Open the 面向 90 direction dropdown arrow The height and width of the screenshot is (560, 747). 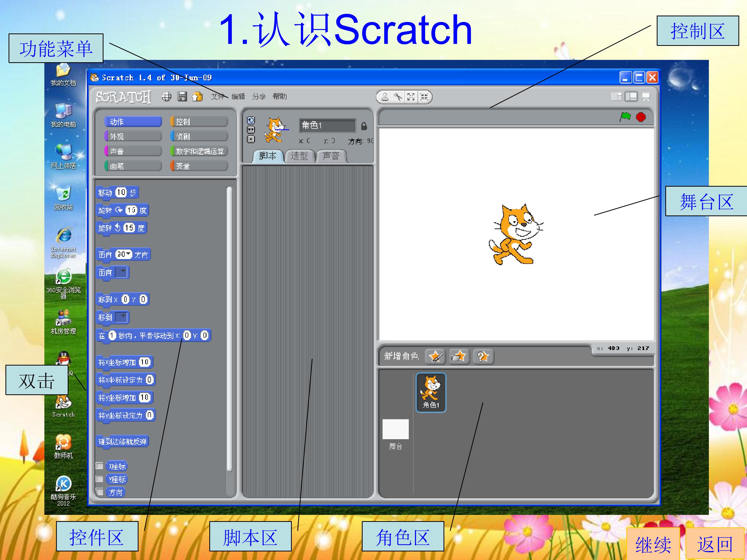128,254
